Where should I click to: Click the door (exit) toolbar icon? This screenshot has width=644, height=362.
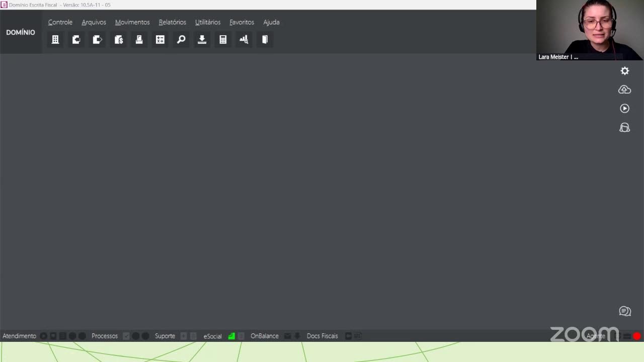tap(265, 39)
